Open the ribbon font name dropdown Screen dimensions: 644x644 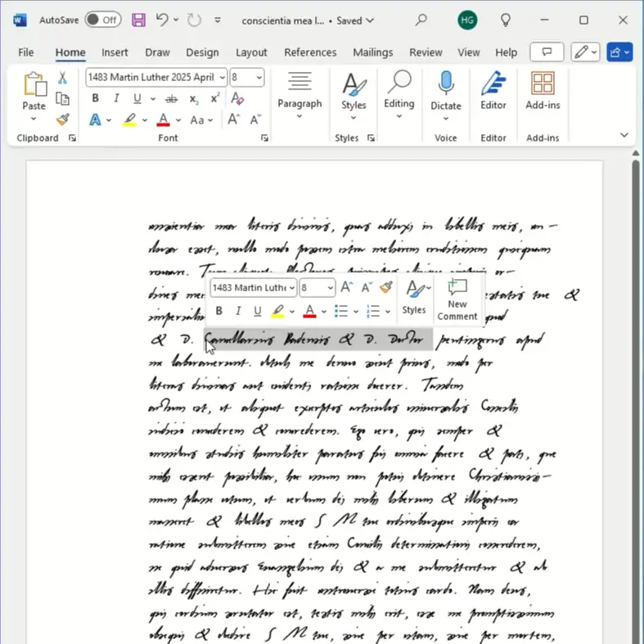coord(223,78)
